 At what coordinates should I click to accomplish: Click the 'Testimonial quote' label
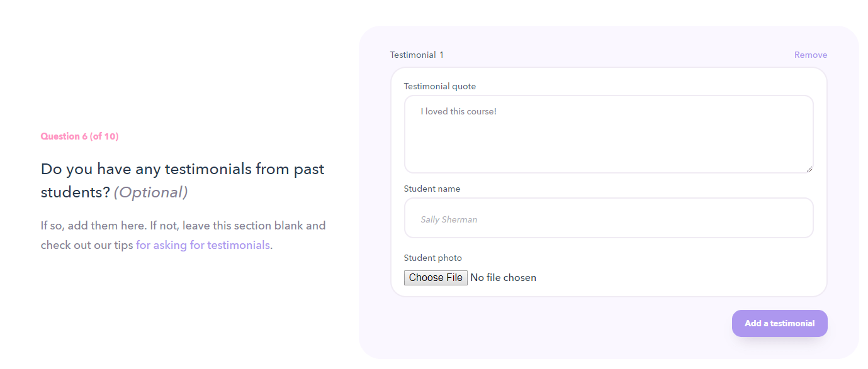tap(439, 87)
